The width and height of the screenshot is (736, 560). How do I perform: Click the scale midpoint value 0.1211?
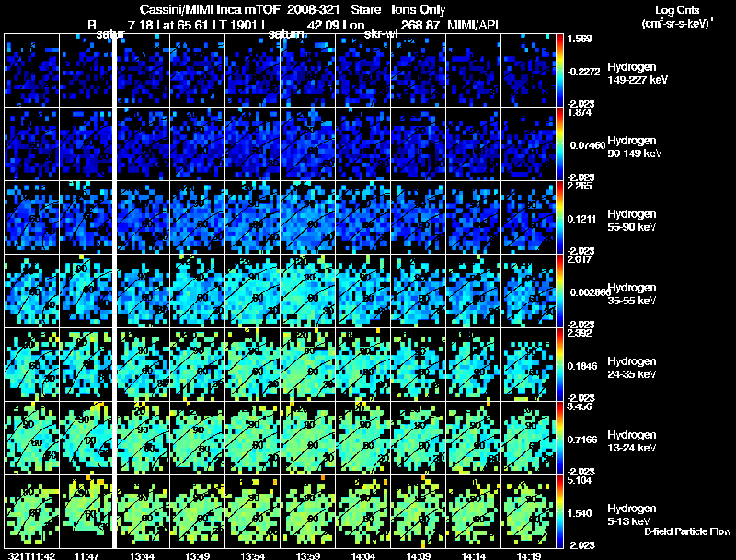pos(581,219)
